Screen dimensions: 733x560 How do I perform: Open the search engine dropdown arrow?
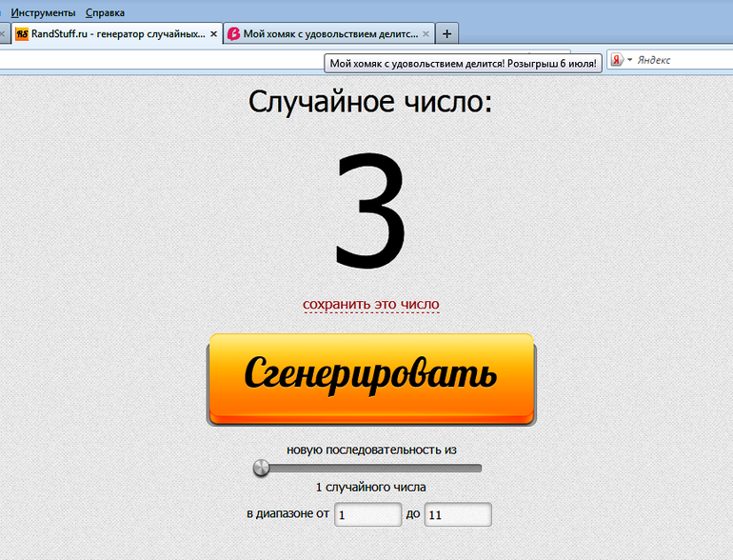tap(629, 59)
